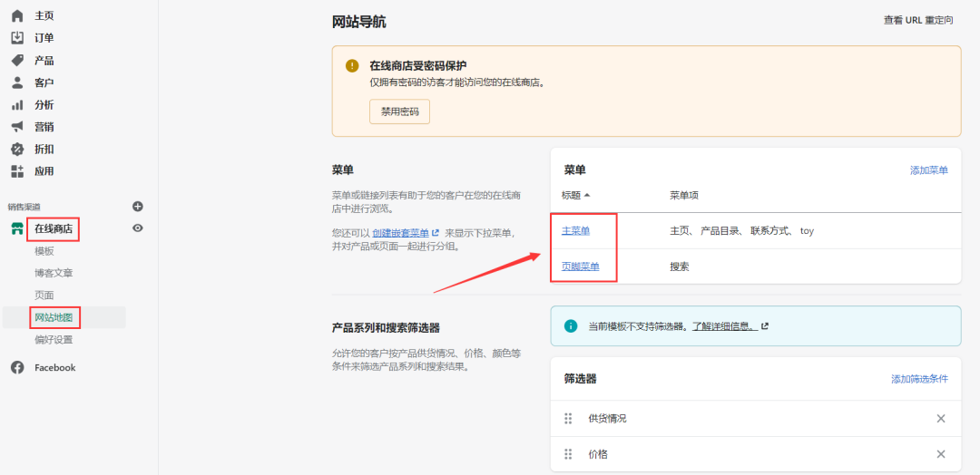Open 分析 bar chart icon
Image resolution: width=980 pixels, height=475 pixels.
[x=17, y=104]
